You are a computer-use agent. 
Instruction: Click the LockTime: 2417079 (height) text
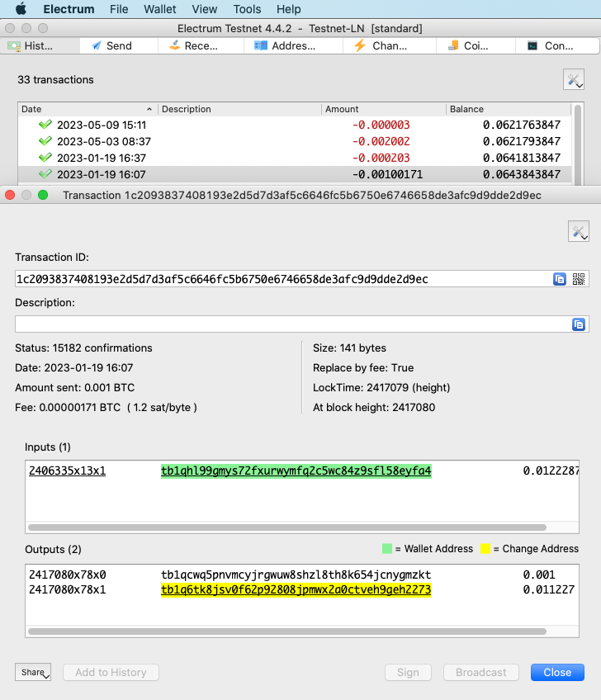(381, 387)
